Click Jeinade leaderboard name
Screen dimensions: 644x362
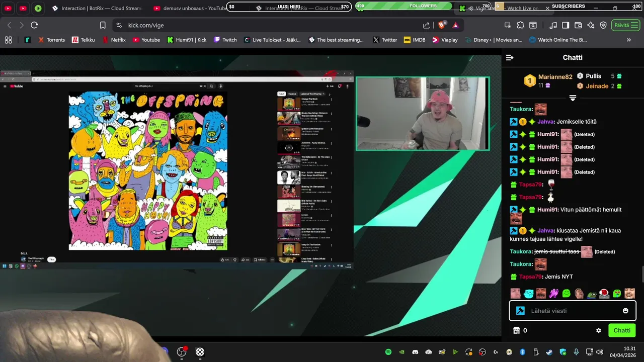597,86
